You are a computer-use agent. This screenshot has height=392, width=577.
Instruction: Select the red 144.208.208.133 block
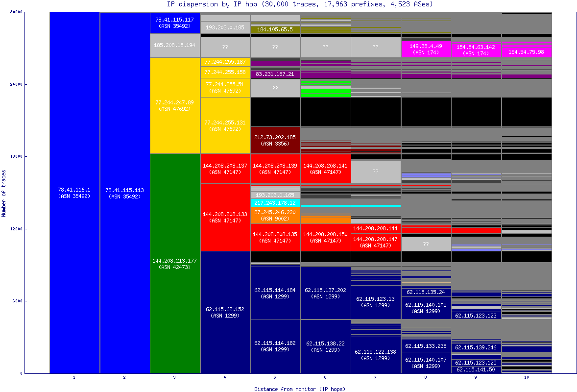click(x=225, y=216)
